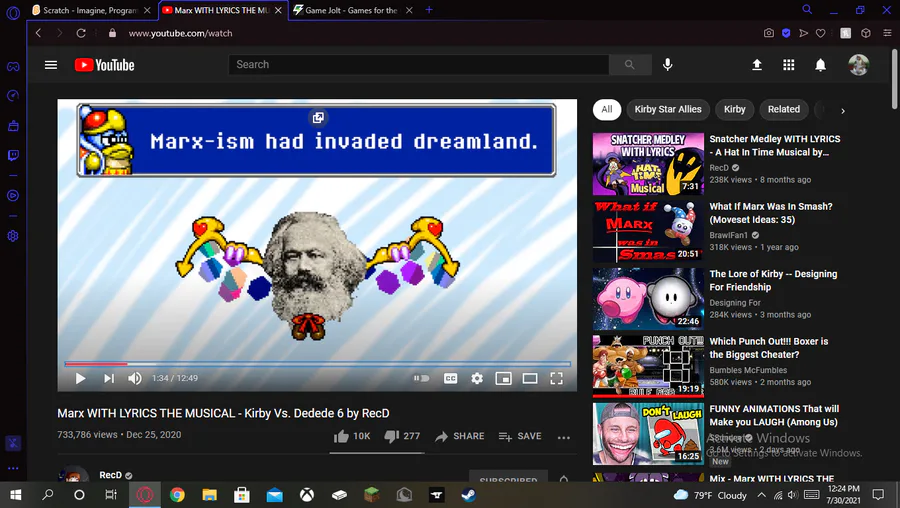Select the Related filter chip
This screenshot has width=900, height=508.
[x=783, y=109]
